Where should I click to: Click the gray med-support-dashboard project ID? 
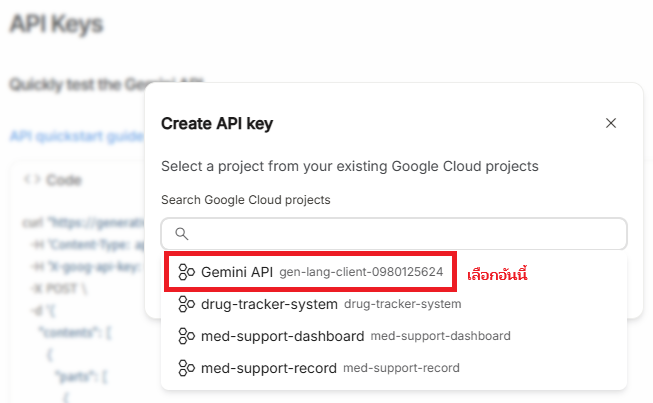(x=440, y=336)
